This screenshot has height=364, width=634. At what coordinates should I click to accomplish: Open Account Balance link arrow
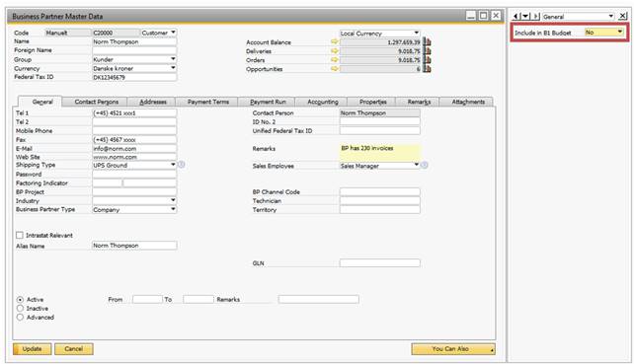pos(334,41)
